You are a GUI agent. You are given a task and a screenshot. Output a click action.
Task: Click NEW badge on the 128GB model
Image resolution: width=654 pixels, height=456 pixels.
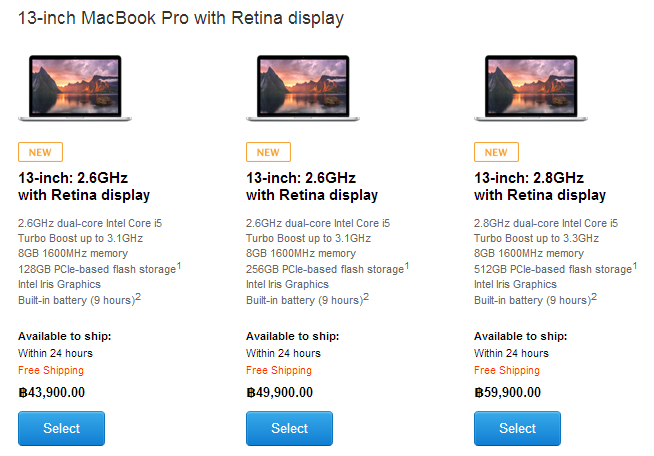pos(40,152)
